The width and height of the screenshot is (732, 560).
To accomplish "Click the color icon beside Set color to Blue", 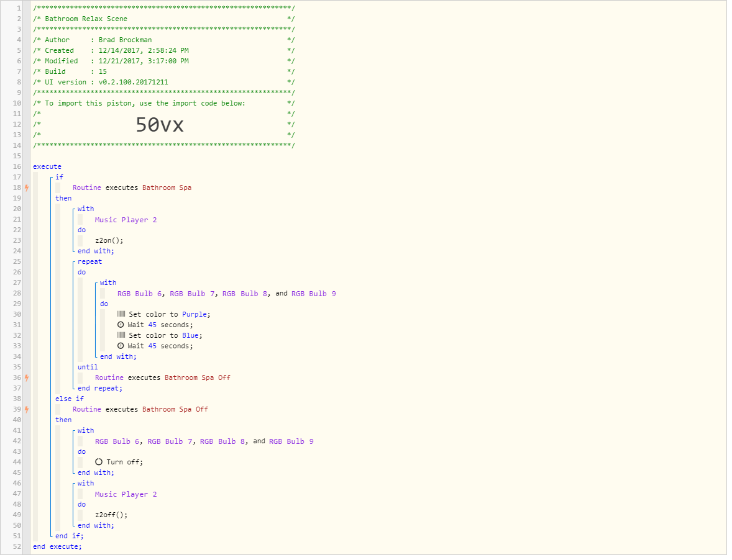I will point(121,335).
